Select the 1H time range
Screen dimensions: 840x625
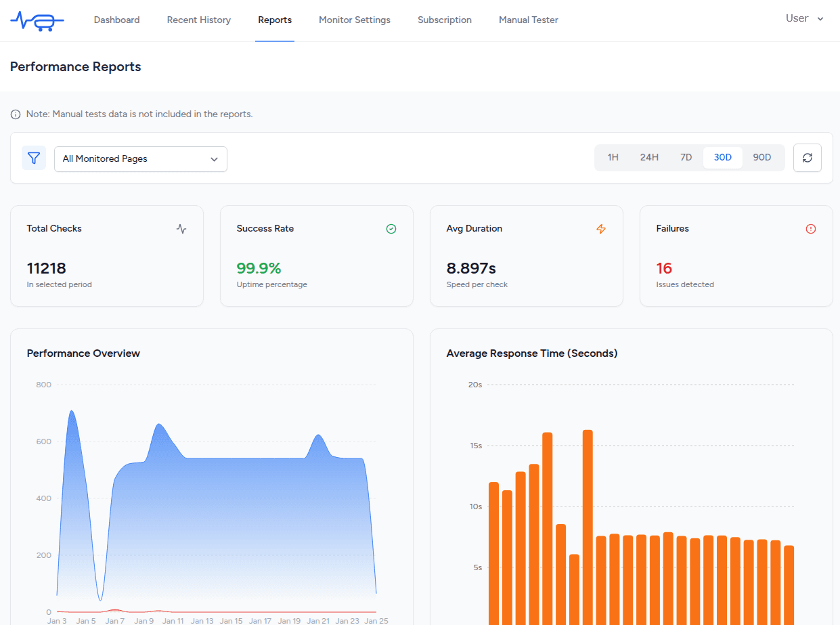[x=613, y=158]
